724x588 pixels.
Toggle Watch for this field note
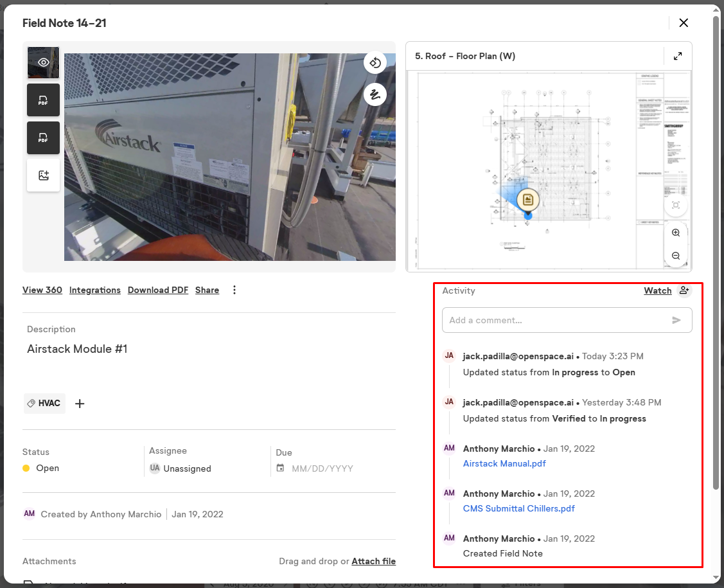(x=657, y=290)
